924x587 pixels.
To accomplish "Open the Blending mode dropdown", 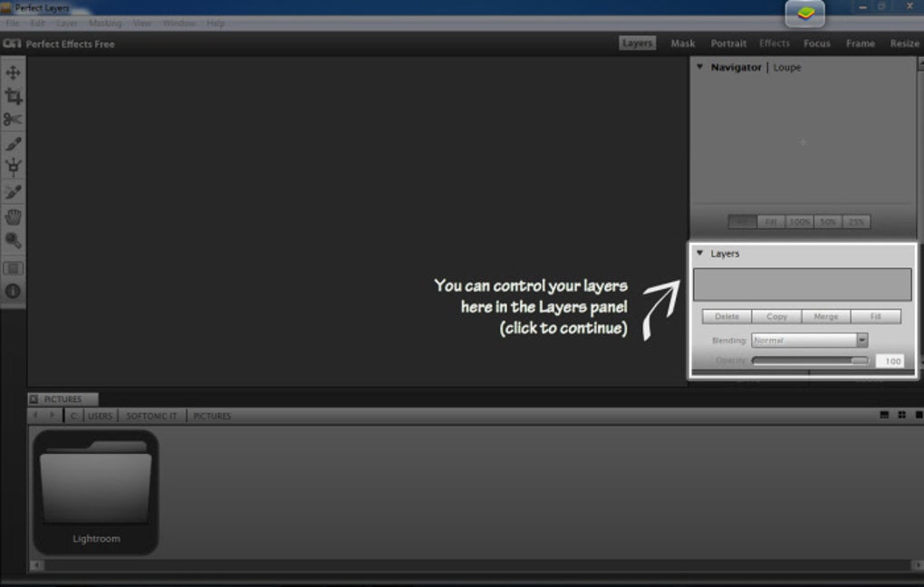I will [809, 340].
